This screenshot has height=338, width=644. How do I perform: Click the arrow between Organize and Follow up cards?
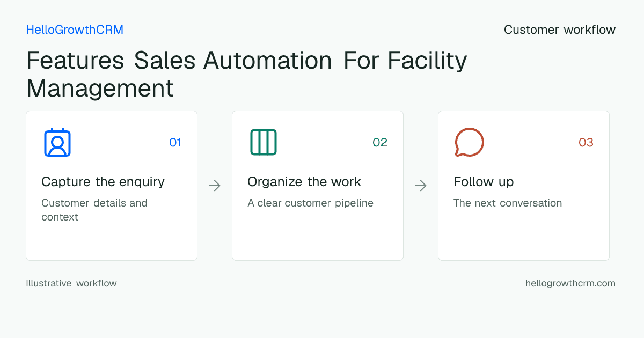pos(421,186)
